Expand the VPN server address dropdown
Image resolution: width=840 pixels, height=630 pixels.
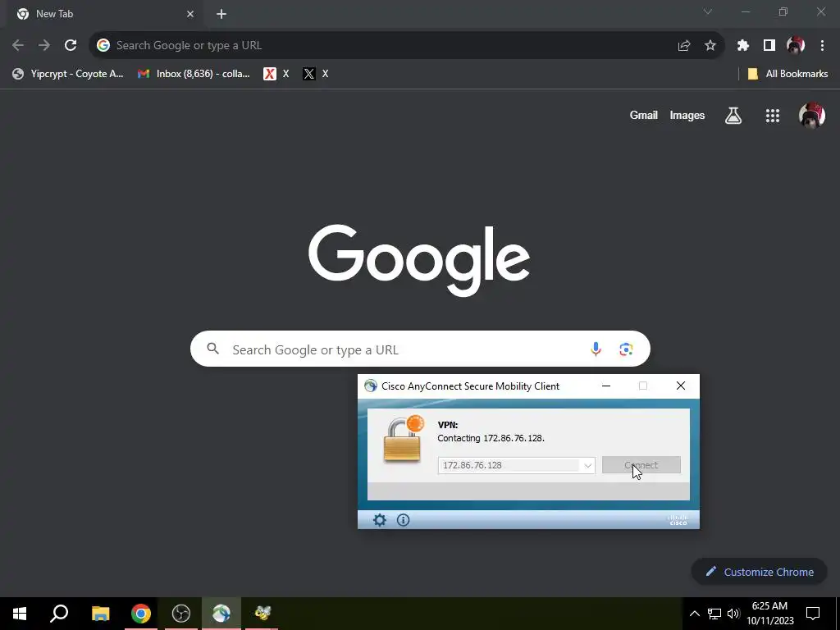click(587, 465)
